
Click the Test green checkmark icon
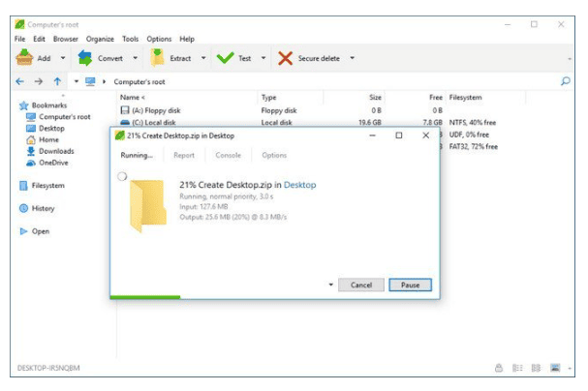click(x=225, y=58)
